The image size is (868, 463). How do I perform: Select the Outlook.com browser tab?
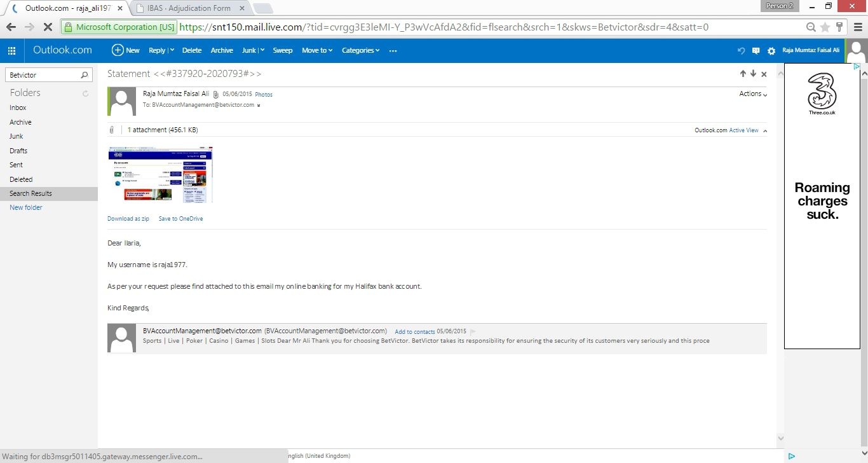coord(67,8)
